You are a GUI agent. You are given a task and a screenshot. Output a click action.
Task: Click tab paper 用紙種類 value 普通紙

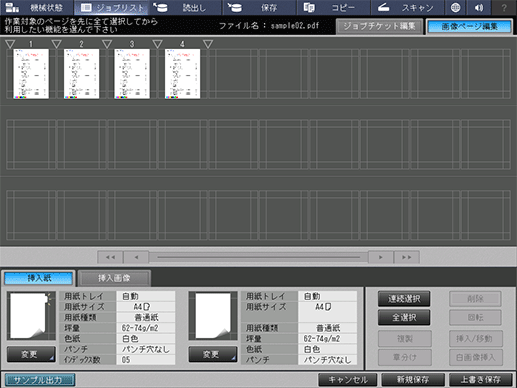(146, 317)
